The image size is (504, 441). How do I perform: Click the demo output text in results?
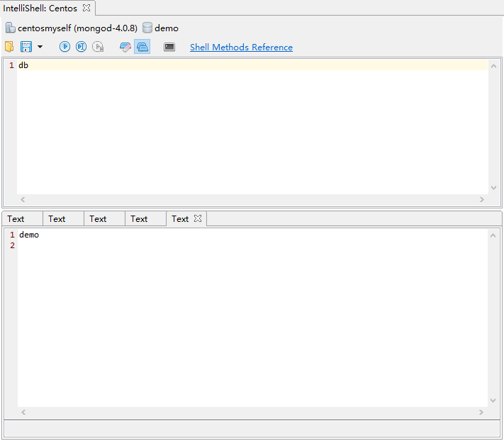(29, 235)
